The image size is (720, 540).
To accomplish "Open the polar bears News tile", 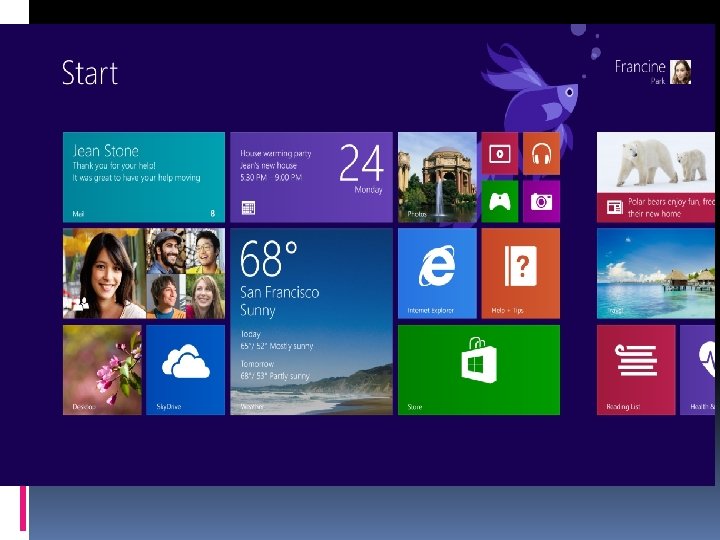I will (x=656, y=177).
